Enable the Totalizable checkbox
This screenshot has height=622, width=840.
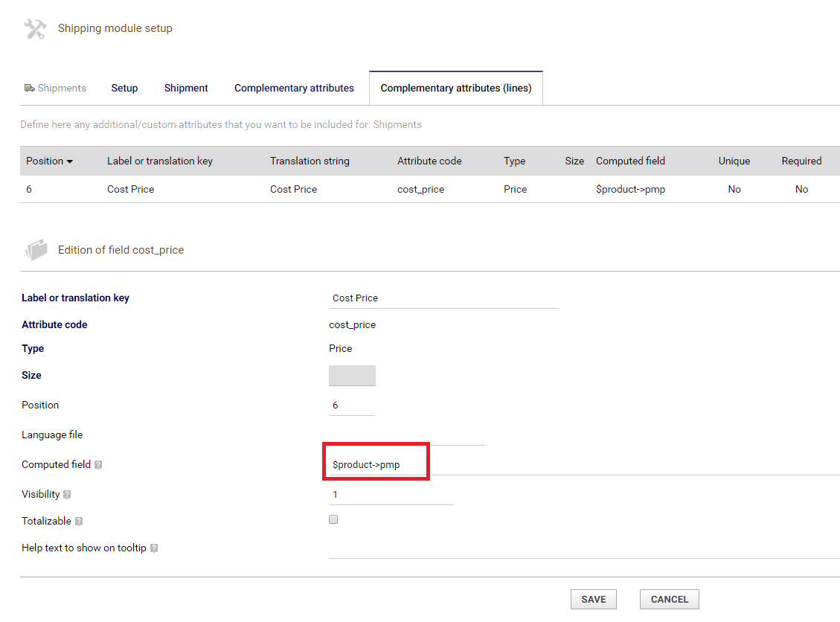point(333,519)
